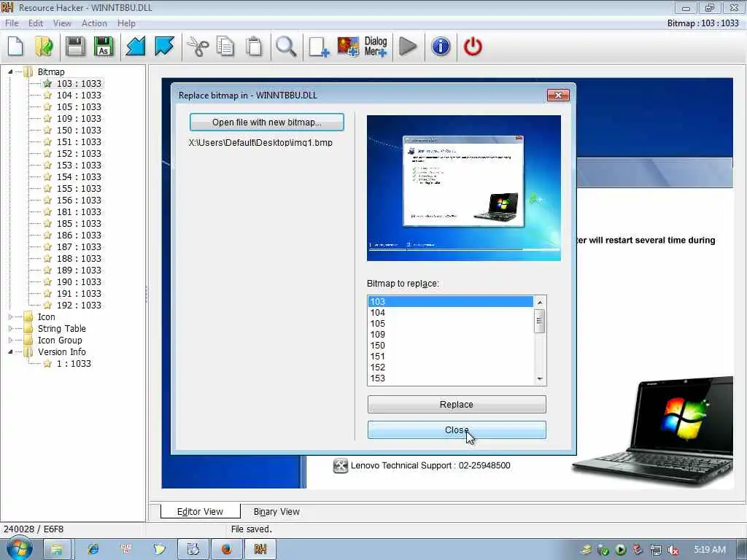Expand the String Table folder
The height and width of the screenshot is (560, 747).
pyautogui.click(x=10, y=329)
